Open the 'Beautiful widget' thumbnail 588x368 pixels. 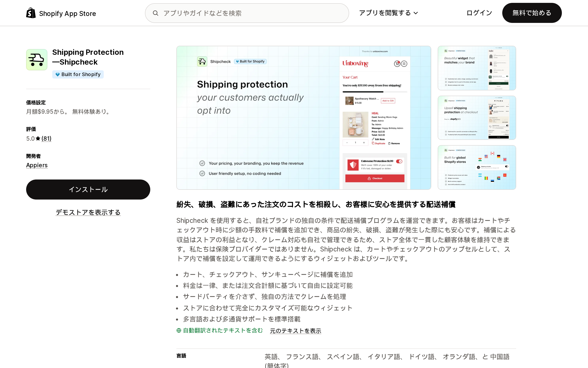coord(477,68)
